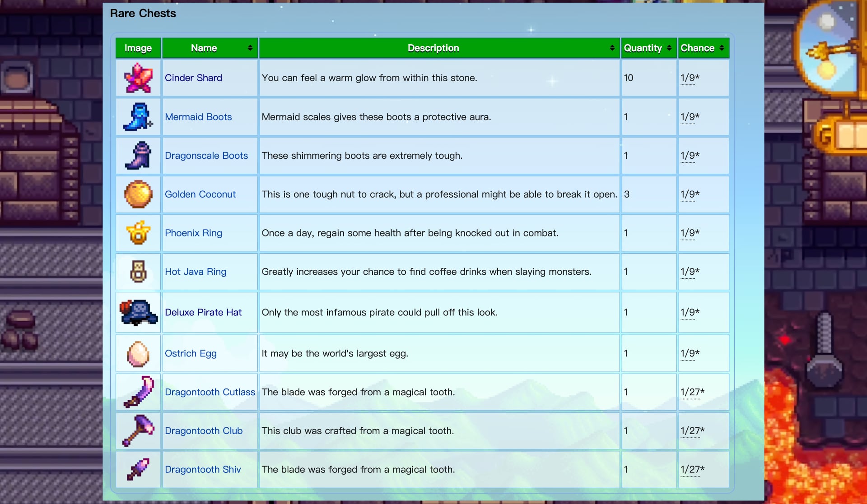
Task: Click the Hot Java Ring description text
Action: 427,272
